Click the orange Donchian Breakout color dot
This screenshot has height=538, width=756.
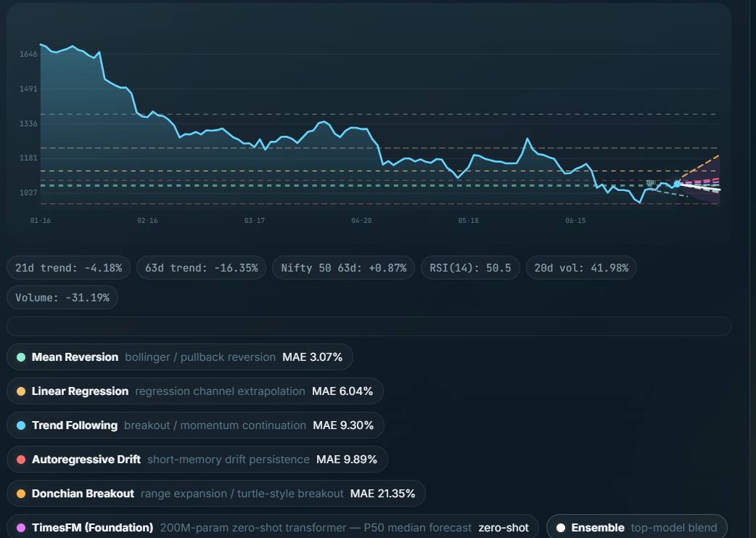pyautogui.click(x=21, y=494)
